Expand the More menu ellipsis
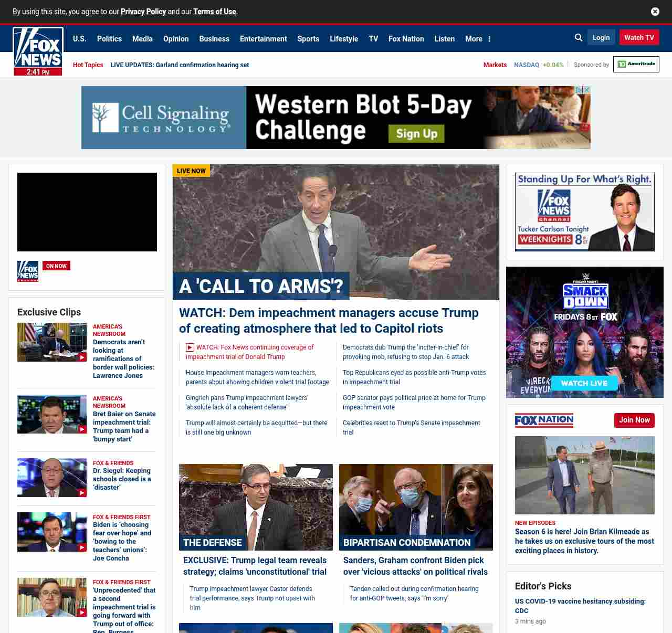The height and width of the screenshot is (633, 672). coord(489,39)
